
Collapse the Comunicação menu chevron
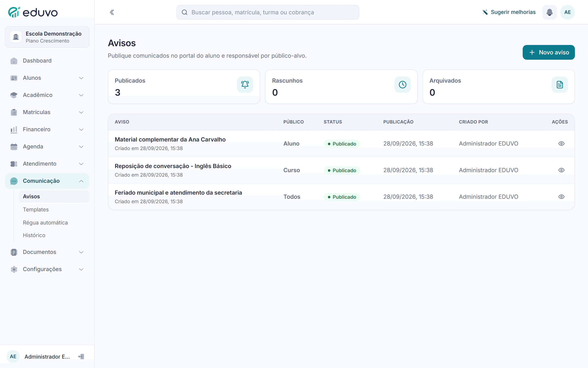(x=81, y=181)
